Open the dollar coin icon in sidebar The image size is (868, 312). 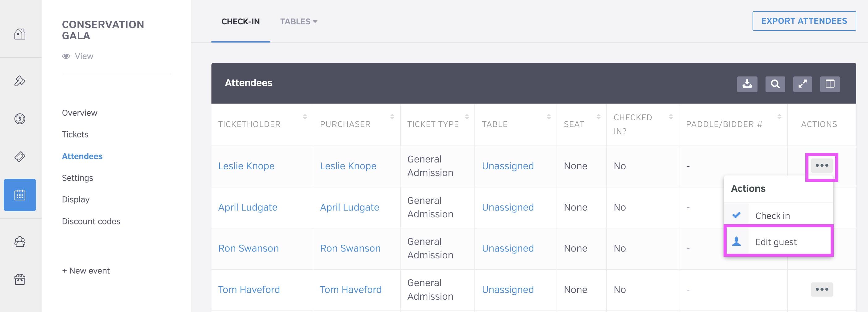(20, 119)
